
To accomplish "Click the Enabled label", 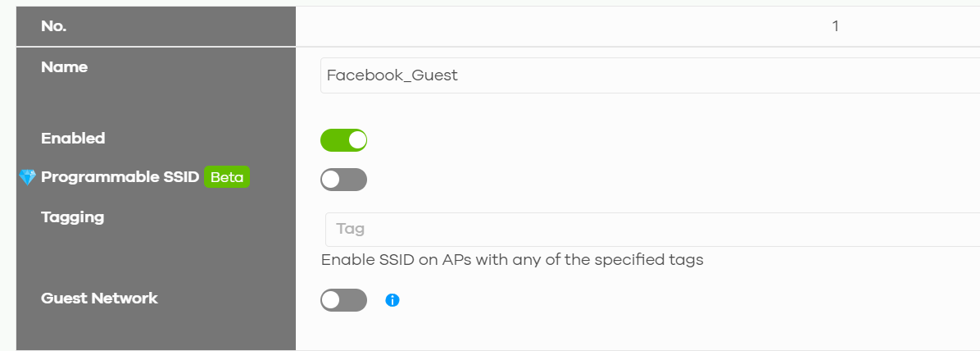I will [73, 139].
